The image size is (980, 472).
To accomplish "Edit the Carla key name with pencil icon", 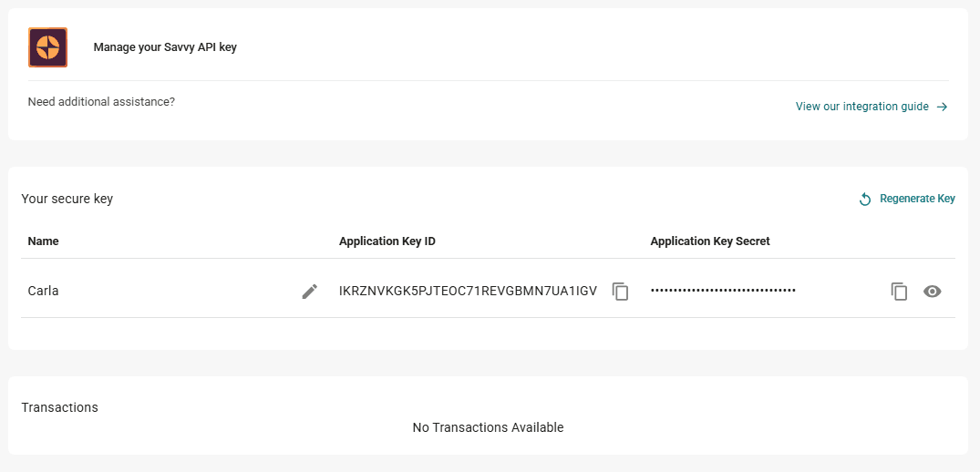I will click(x=310, y=292).
